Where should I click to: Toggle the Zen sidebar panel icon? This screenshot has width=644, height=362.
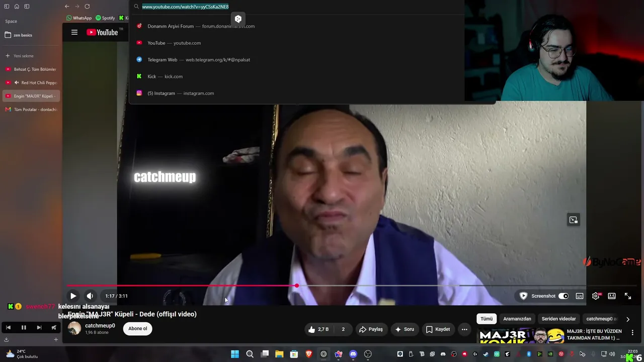click(x=7, y=7)
